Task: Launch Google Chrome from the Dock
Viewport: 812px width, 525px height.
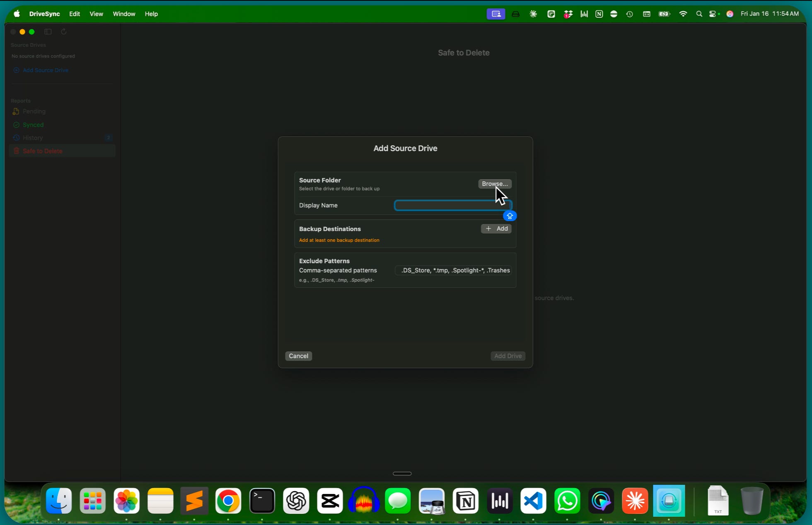Action: (x=228, y=501)
